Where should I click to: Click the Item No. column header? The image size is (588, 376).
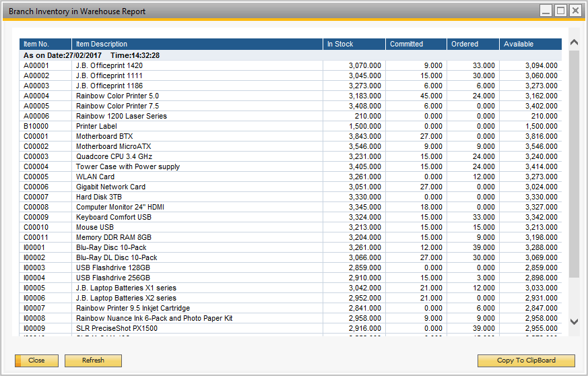[45, 44]
